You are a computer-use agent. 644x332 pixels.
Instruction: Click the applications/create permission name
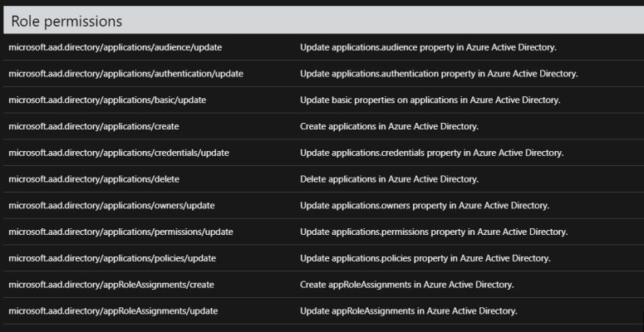click(x=93, y=126)
